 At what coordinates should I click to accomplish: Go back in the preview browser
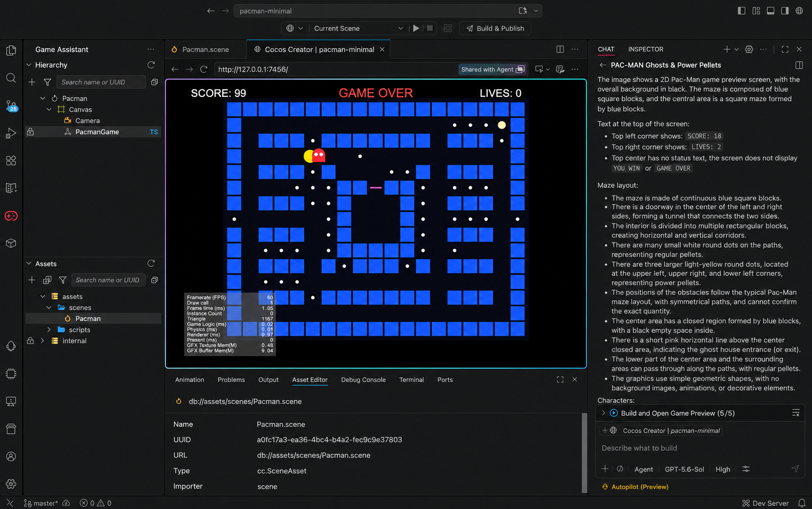175,69
